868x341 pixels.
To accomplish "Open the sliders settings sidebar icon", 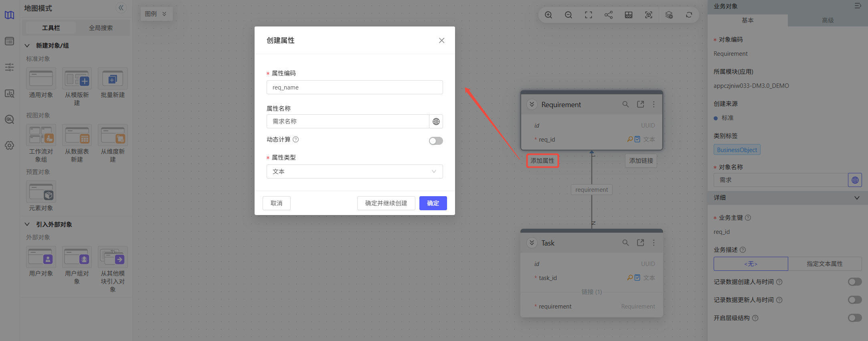I will [x=9, y=67].
